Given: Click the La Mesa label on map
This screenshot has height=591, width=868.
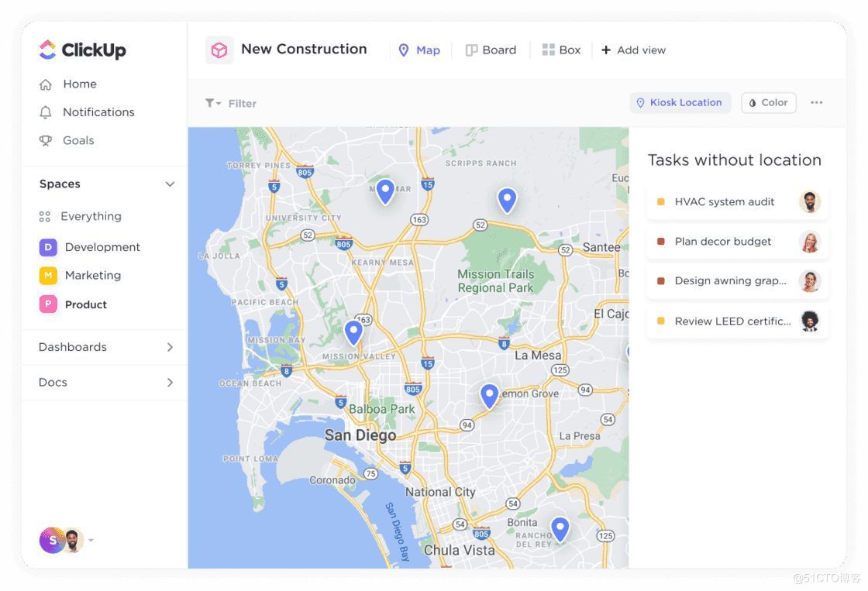Looking at the screenshot, I should (x=538, y=356).
